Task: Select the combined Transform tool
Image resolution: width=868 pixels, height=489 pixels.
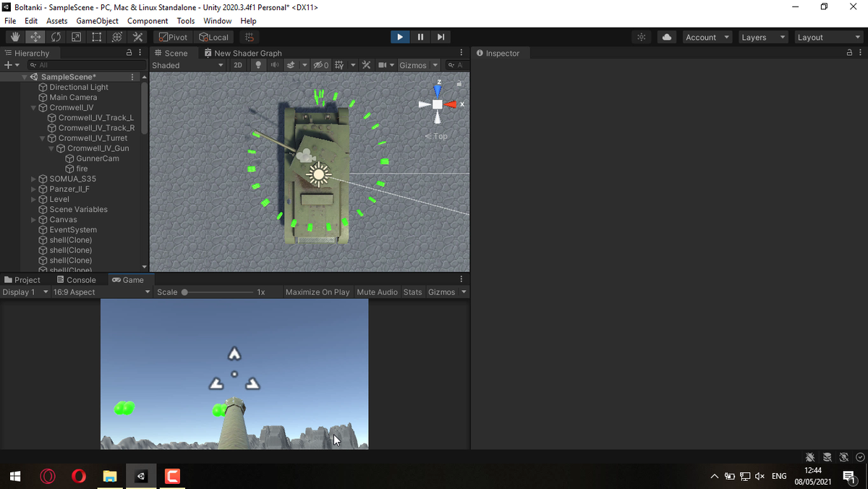Action: click(x=116, y=37)
